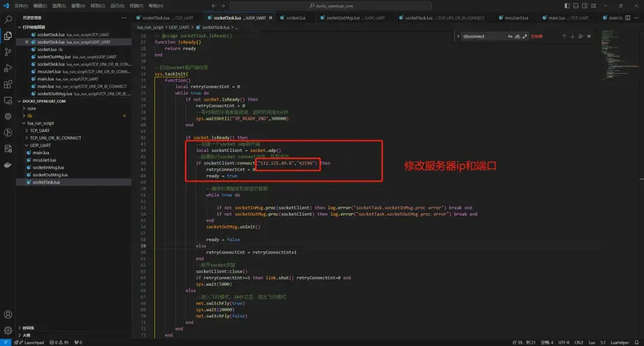Toggle the primary sidebar layout icon

coord(567,6)
